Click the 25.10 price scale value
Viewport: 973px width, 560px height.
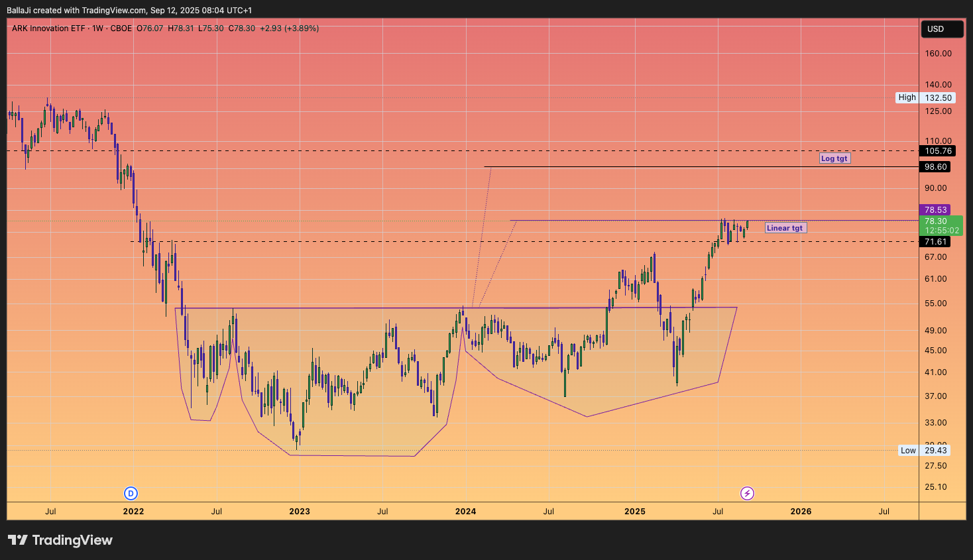tap(935, 487)
